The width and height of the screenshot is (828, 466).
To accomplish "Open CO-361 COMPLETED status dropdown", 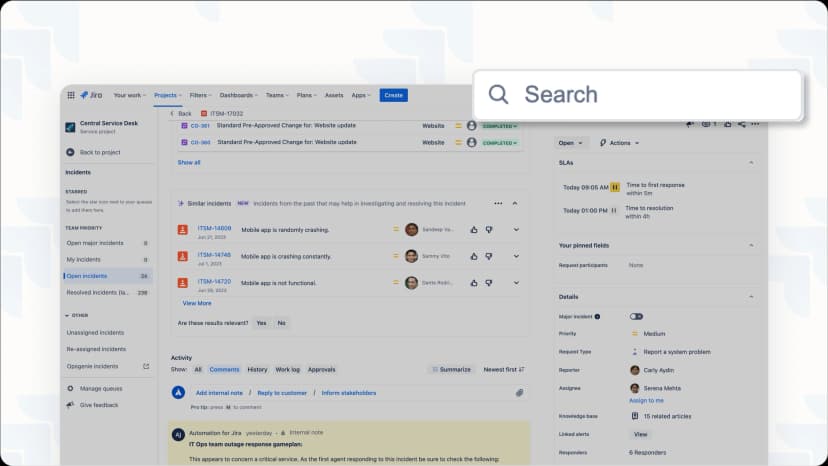I will (500, 126).
